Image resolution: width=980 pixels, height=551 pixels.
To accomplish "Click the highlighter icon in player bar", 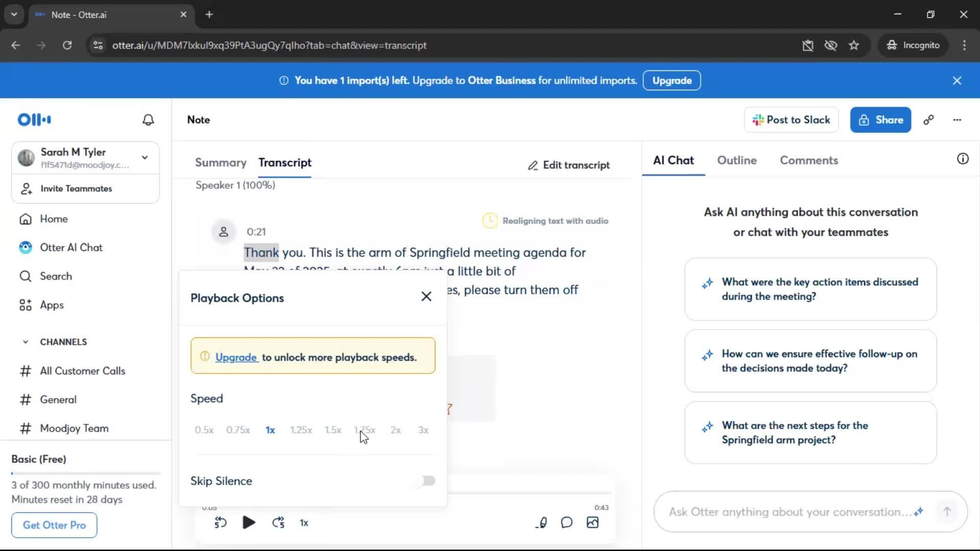I will pos(542,522).
